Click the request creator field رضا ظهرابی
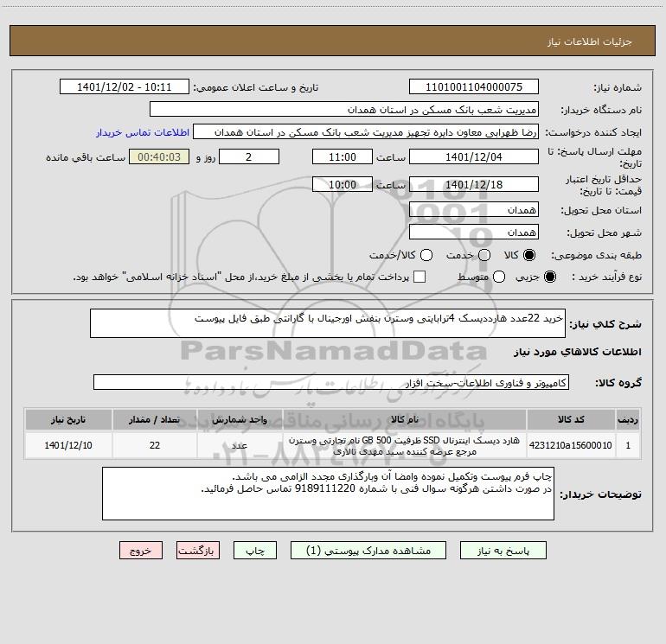Screen dimensions: 666x644 click(366, 132)
